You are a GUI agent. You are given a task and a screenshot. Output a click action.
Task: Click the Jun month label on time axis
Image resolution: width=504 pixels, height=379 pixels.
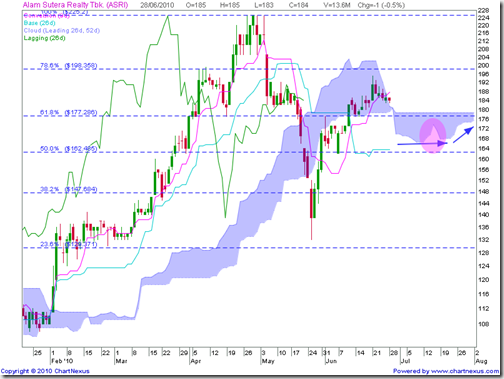click(331, 361)
